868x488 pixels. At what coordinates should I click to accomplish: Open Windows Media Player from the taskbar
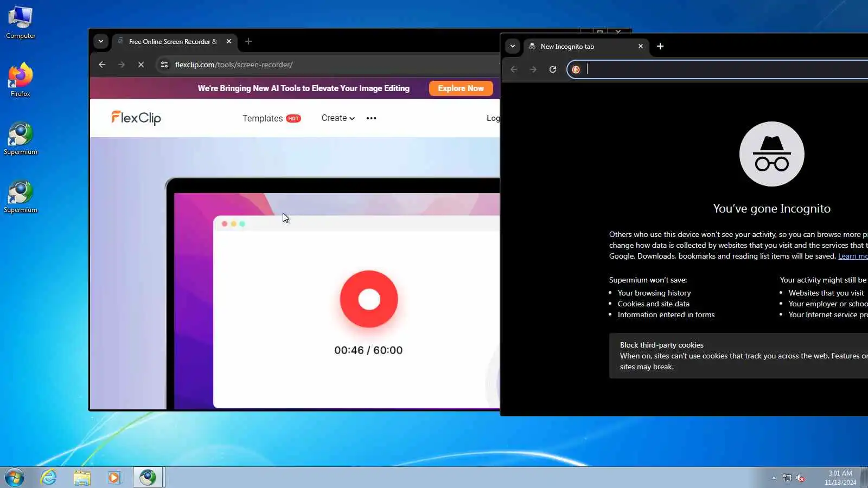point(114,477)
